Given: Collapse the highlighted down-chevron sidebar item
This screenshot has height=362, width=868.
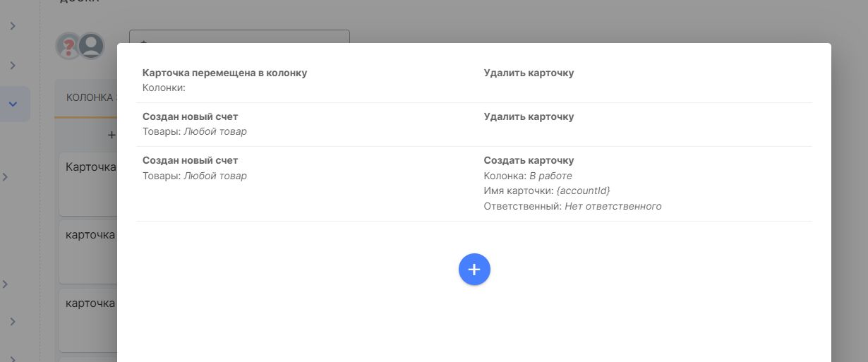Looking at the screenshot, I should [13, 104].
